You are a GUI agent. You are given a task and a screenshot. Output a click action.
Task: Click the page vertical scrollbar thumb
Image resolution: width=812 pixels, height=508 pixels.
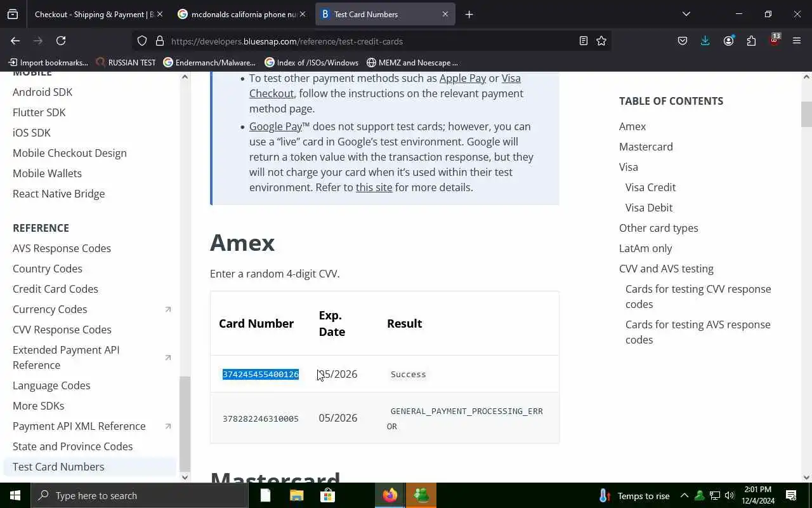[x=806, y=114]
